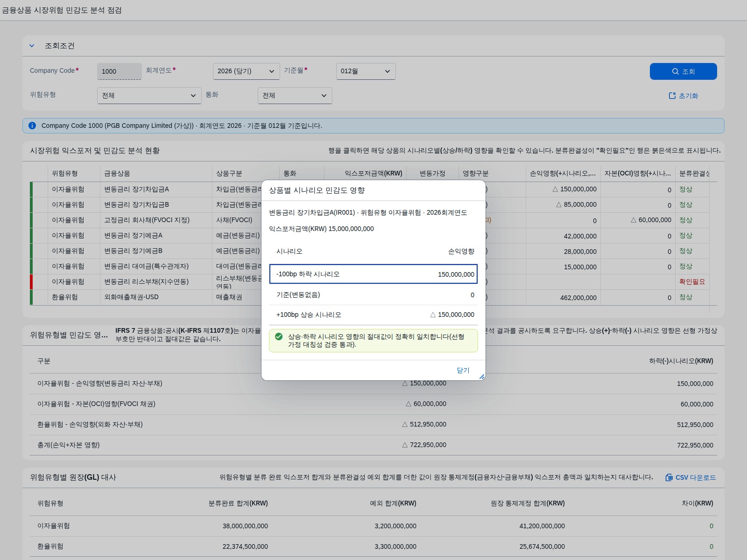The width and height of the screenshot is (747, 560).
Task: Click the Company Code input field
Action: tap(119, 71)
